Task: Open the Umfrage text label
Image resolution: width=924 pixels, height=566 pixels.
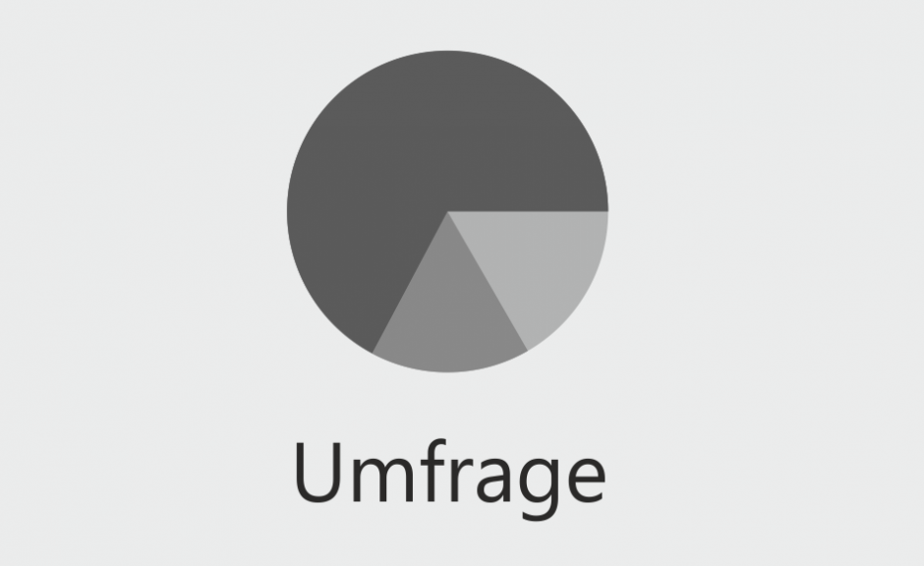Action: pyautogui.click(x=449, y=479)
